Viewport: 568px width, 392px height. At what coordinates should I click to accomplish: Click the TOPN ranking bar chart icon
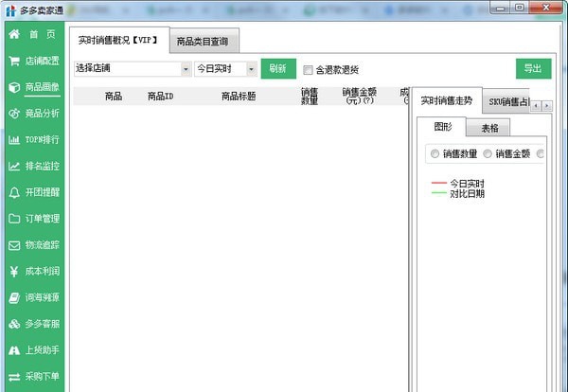tap(14, 140)
